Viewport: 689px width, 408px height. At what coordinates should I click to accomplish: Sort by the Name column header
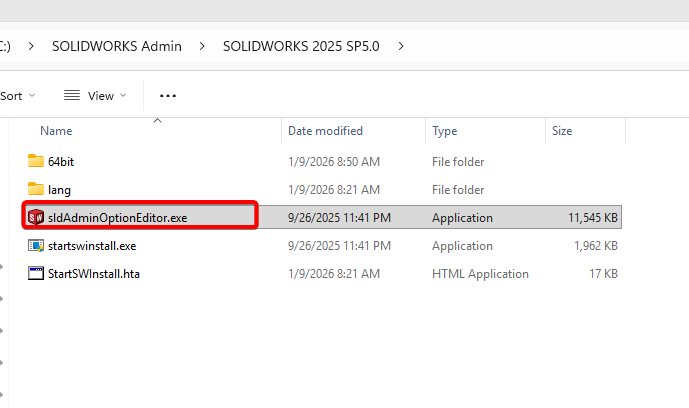coord(56,131)
